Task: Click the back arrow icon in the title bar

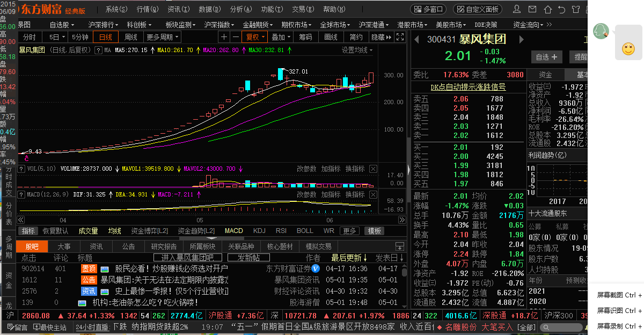Action: pyautogui.click(x=561, y=9)
